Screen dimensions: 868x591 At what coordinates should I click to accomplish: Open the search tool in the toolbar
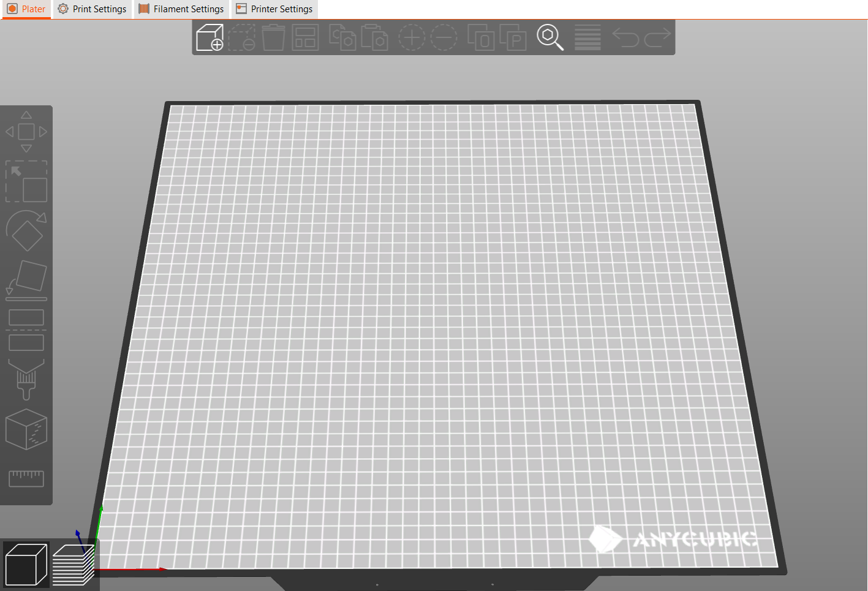[549, 37]
